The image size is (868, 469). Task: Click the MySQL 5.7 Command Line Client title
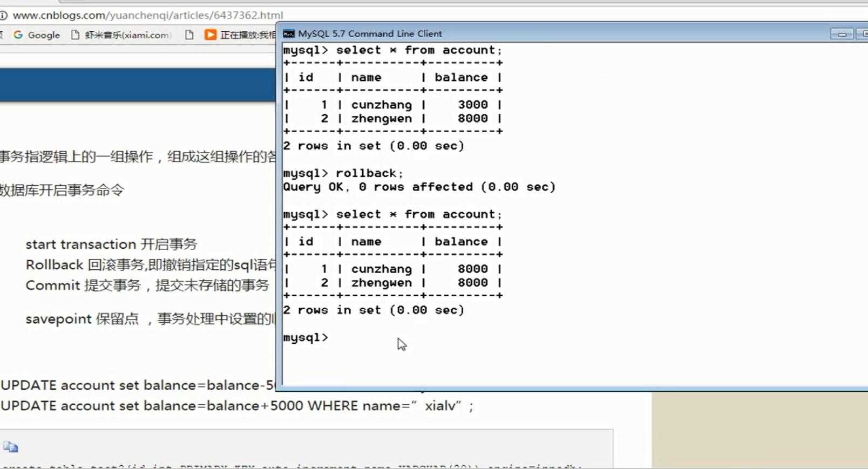pyautogui.click(x=370, y=33)
